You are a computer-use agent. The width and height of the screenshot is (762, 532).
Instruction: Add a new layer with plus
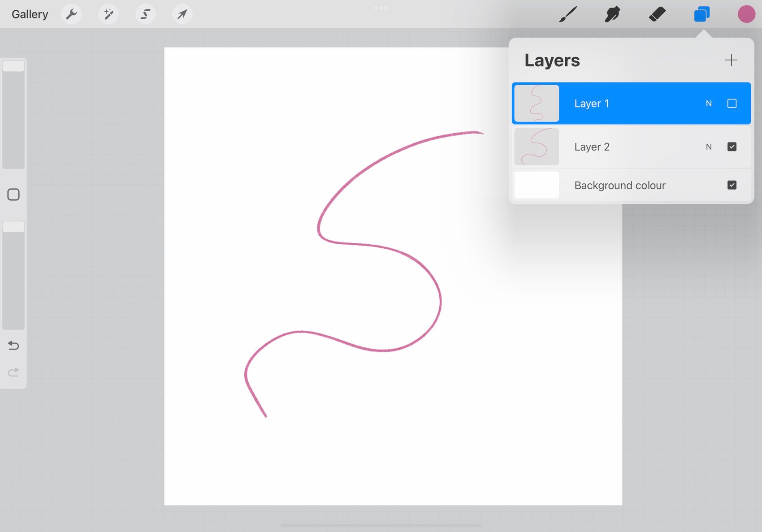731,60
